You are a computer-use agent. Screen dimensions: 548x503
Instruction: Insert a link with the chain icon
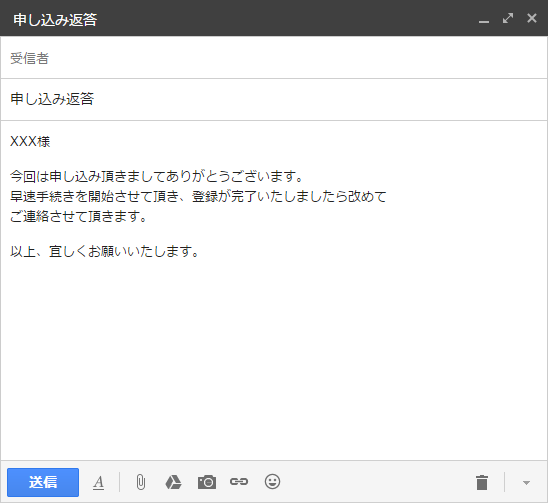click(239, 482)
